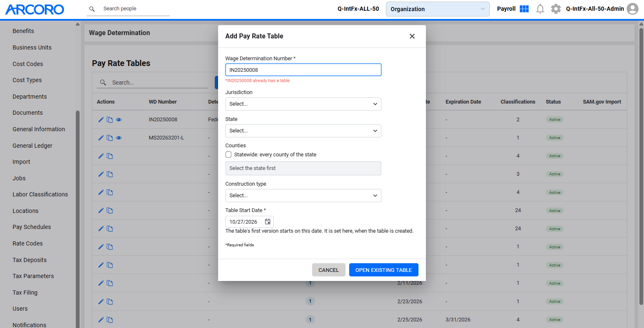Click edit pencil for the 2/11/2026 row

(101, 283)
